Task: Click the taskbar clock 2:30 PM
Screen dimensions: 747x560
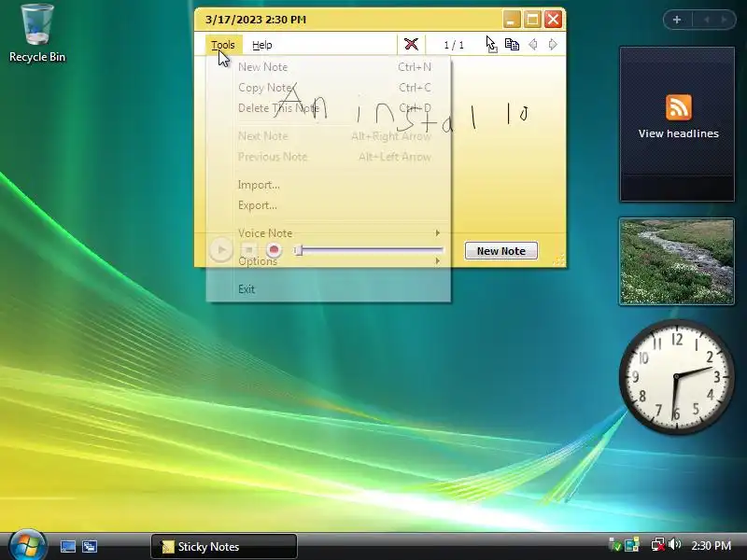Action: click(x=711, y=545)
